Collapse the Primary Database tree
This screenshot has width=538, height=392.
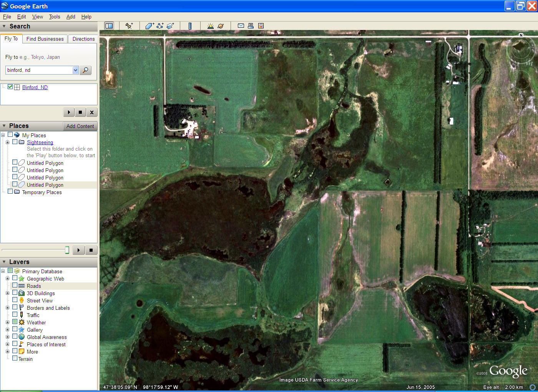click(x=3, y=271)
